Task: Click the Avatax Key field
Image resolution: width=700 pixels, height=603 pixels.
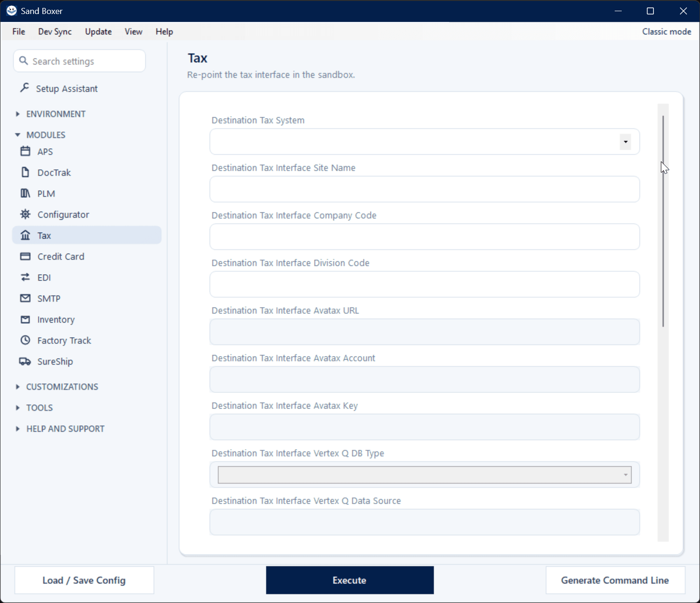Action: [x=425, y=427]
